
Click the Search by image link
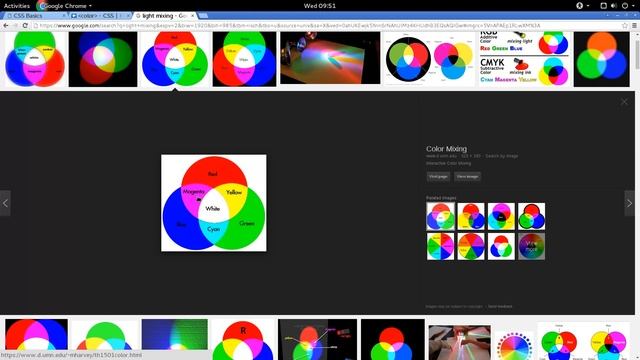coord(501,156)
